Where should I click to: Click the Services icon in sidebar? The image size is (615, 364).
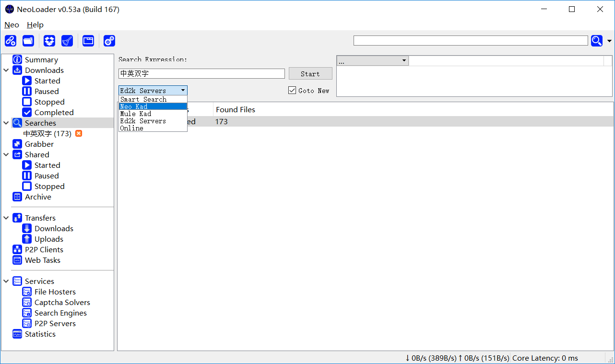(17, 281)
